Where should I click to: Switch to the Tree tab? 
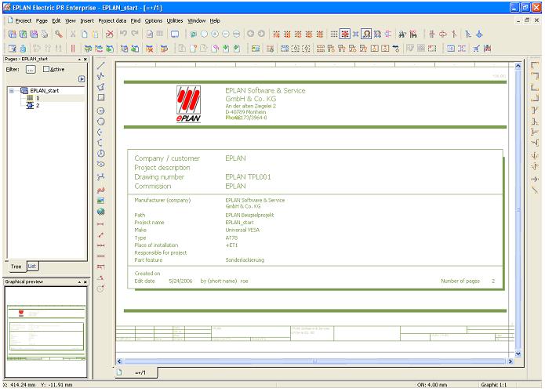(16, 267)
